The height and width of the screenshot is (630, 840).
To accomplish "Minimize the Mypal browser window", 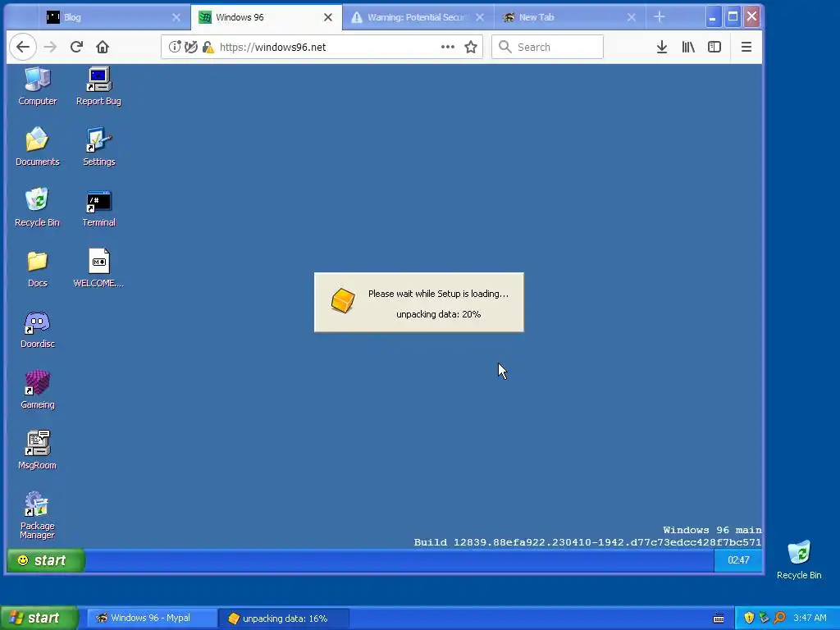I will [x=713, y=17].
